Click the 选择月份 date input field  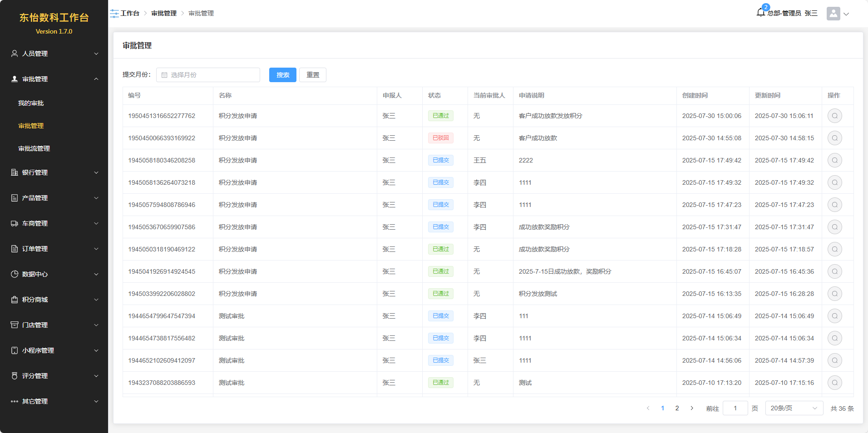point(208,75)
